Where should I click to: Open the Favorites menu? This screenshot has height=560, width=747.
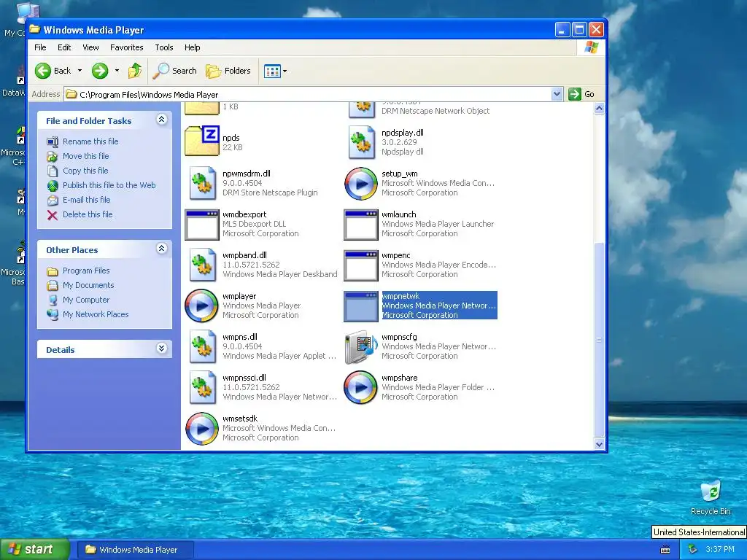(x=127, y=47)
